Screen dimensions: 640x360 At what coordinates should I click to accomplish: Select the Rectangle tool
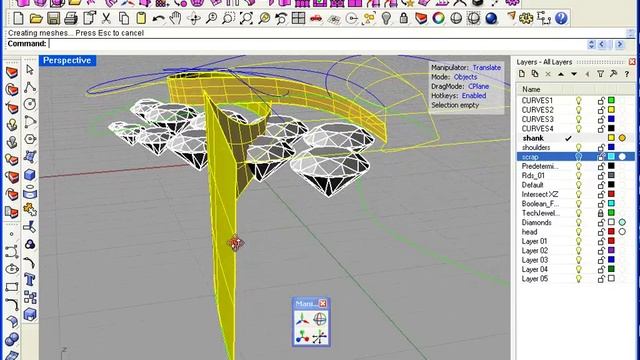coord(12,287)
